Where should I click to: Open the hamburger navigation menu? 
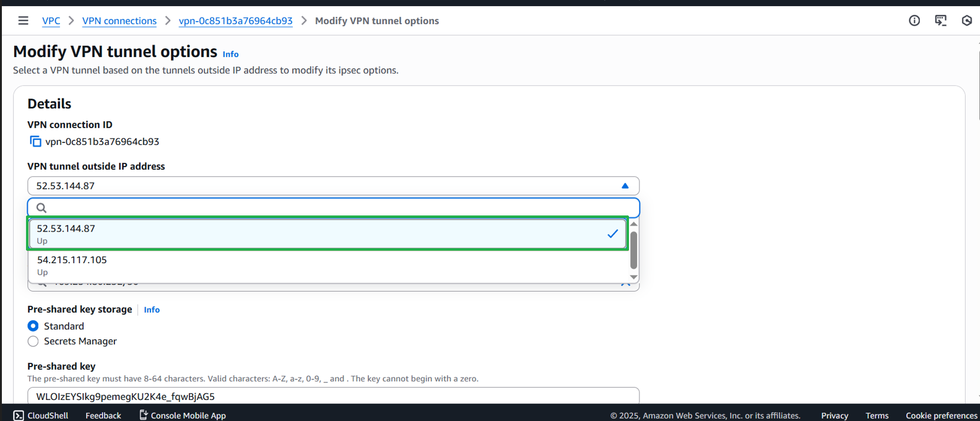pos(23,20)
